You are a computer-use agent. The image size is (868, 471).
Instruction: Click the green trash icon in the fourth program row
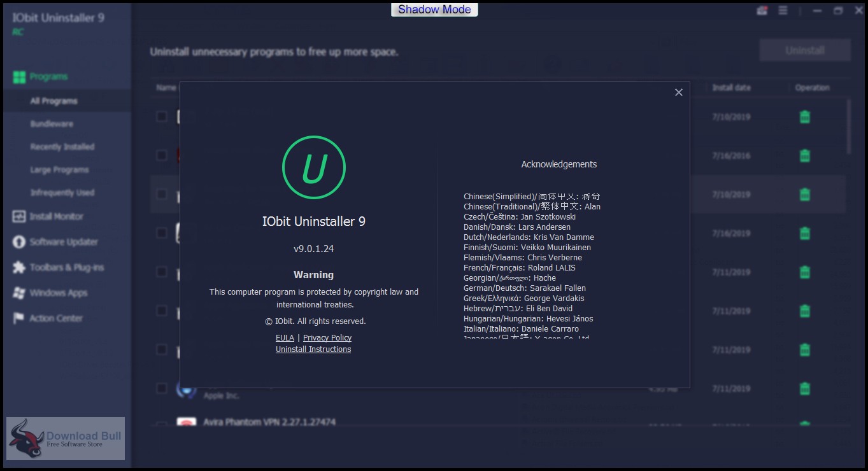click(805, 233)
